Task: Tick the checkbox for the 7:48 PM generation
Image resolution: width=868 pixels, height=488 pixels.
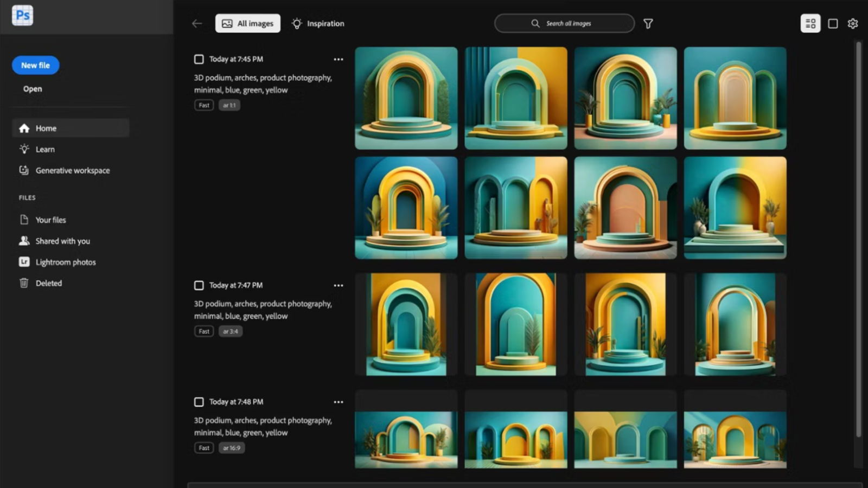Action: pos(199,402)
